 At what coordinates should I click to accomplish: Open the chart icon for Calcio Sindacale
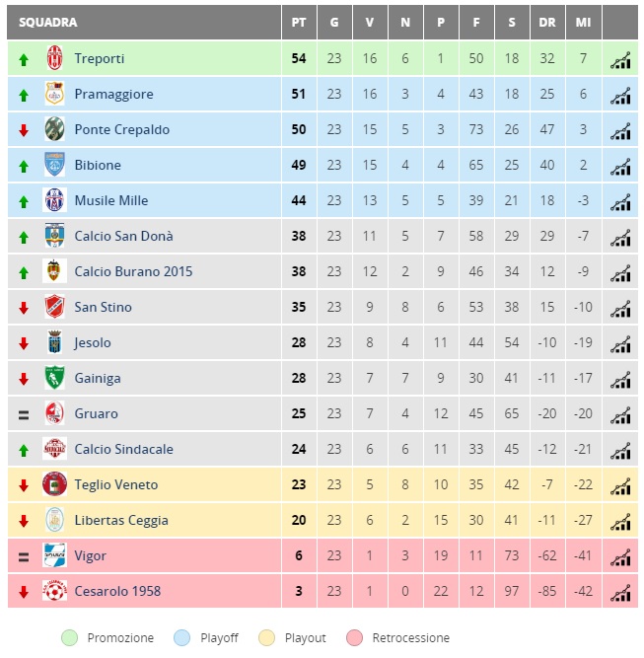620,451
